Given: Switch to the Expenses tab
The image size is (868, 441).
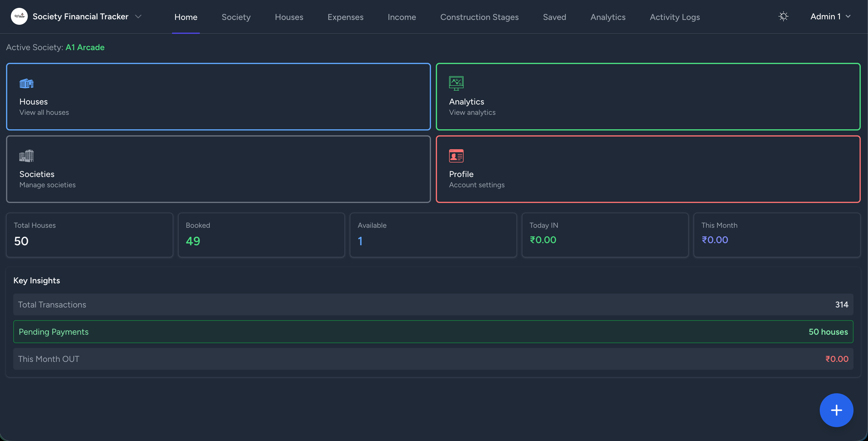Looking at the screenshot, I should click(345, 17).
